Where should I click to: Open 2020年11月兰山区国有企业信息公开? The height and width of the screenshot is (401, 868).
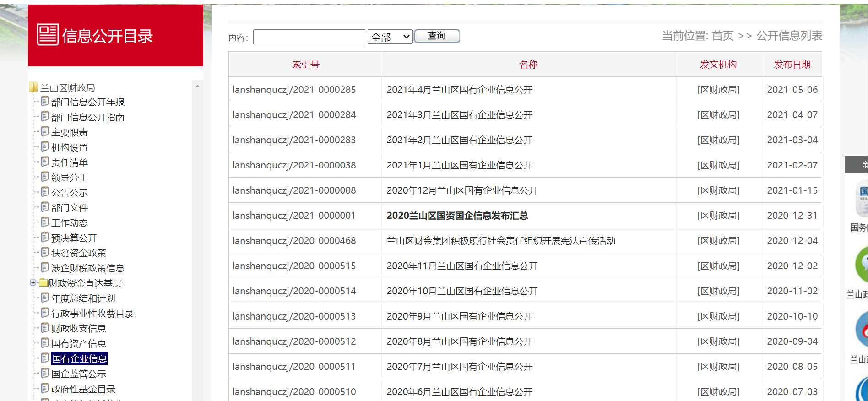tap(462, 266)
